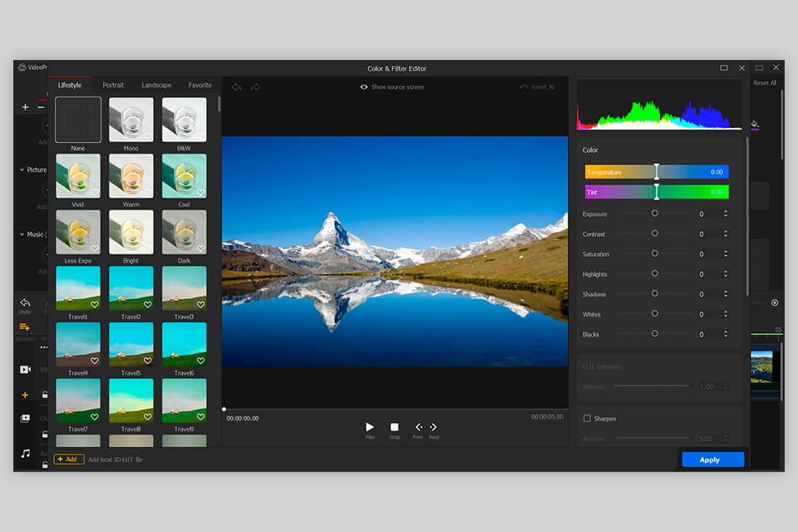798x532 pixels.
Task: Switch to the Landscape filter tab
Action: pos(156,85)
